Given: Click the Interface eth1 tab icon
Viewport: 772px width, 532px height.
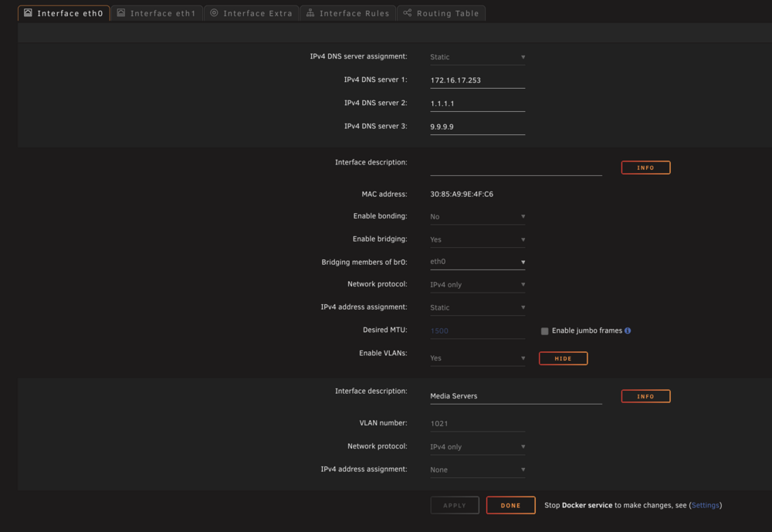Looking at the screenshot, I should click(121, 13).
